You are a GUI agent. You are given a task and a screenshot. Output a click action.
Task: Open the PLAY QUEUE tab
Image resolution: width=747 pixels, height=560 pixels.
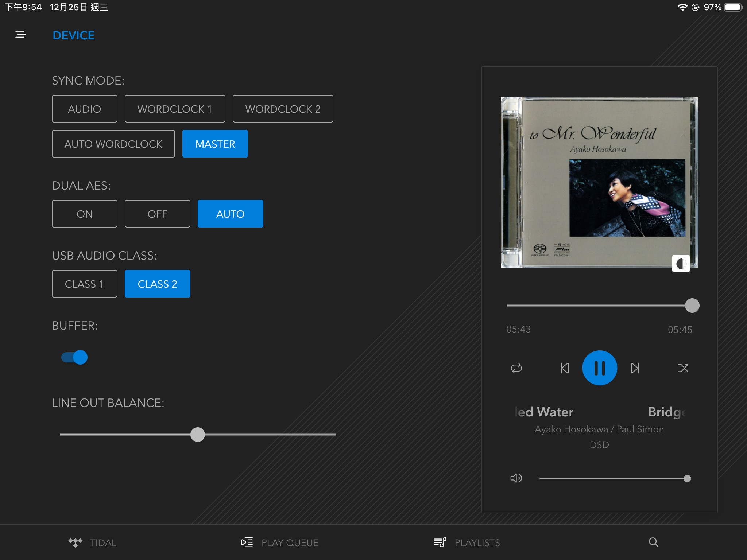click(x=280, y=542)
